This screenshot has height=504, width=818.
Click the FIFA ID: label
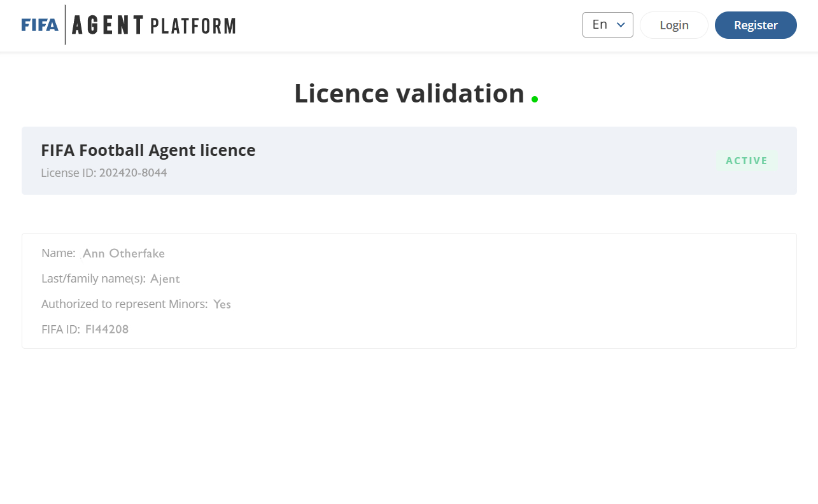pyautogui.click(x=60, y=330)
